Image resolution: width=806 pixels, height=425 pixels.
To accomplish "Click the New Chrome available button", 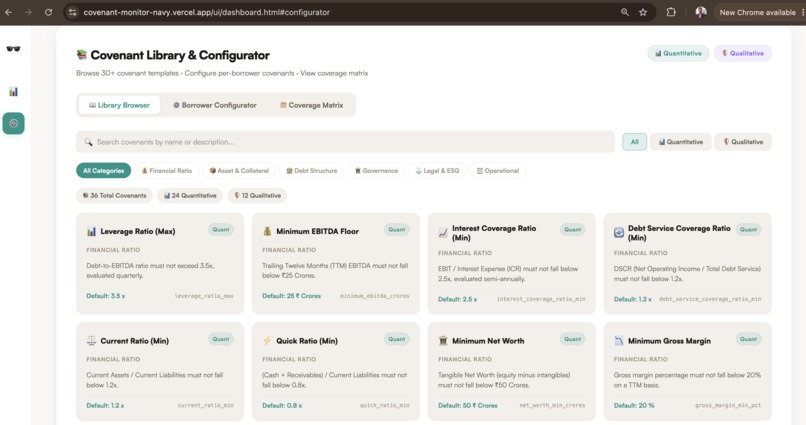I will click(x=757, y=12).
